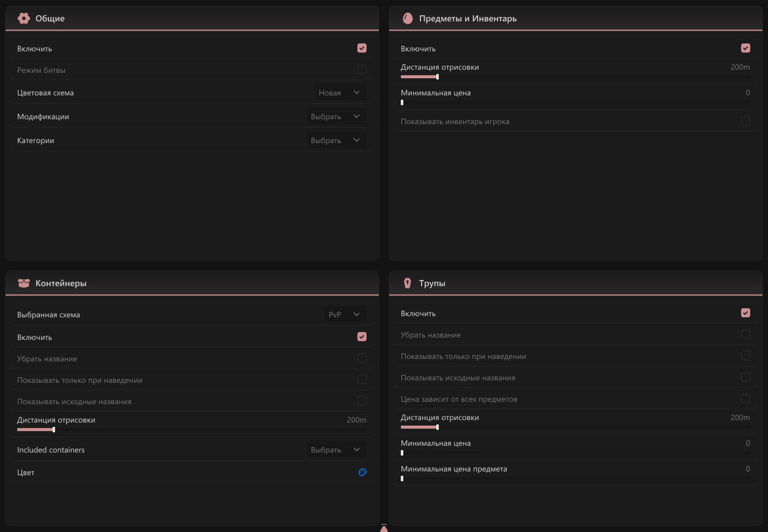Click the Выбранная схема label
This screenshot has height=532, width=768.
click(x=48, y=315)
